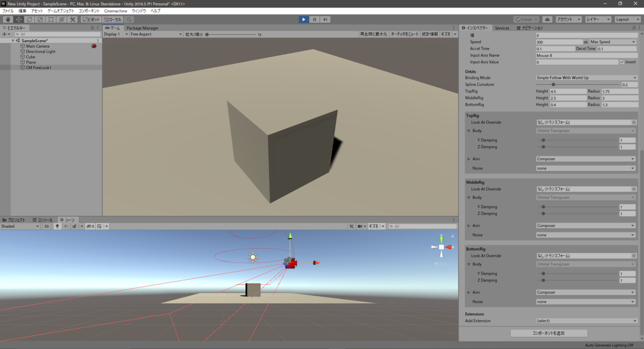
Task: Click the sun Directional Light gizmo in Scene view
Action: point(253,257)
